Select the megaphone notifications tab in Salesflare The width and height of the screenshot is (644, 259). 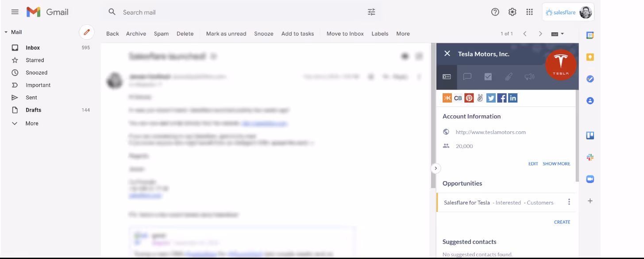pos(529,76)
